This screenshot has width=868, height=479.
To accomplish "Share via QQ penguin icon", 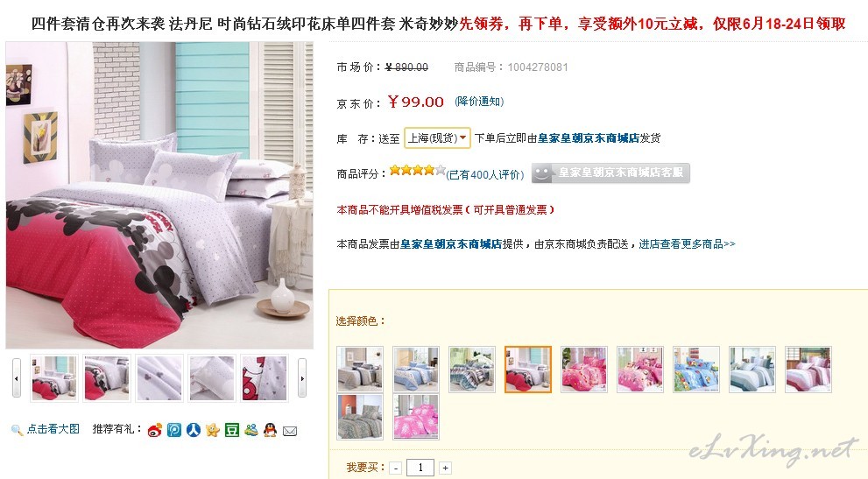I will click(x=270, y=430).
